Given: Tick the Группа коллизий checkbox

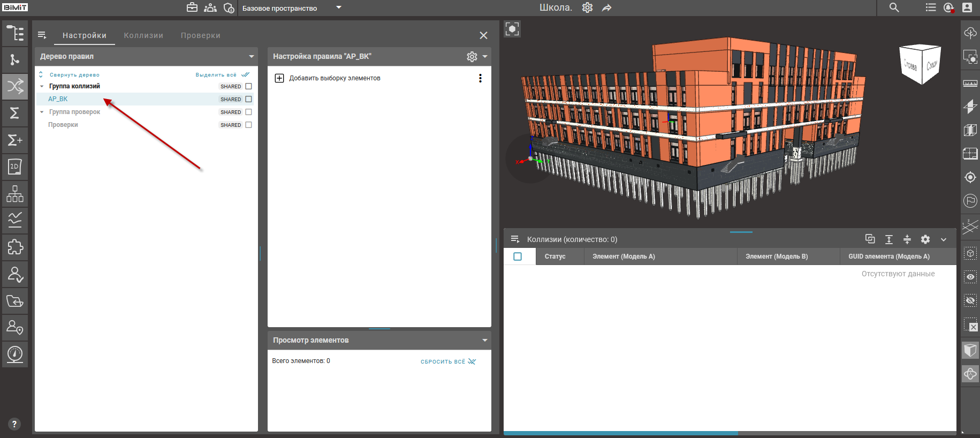Looking at the screenshot, I should pyautogui.click(x=248, y=86).
